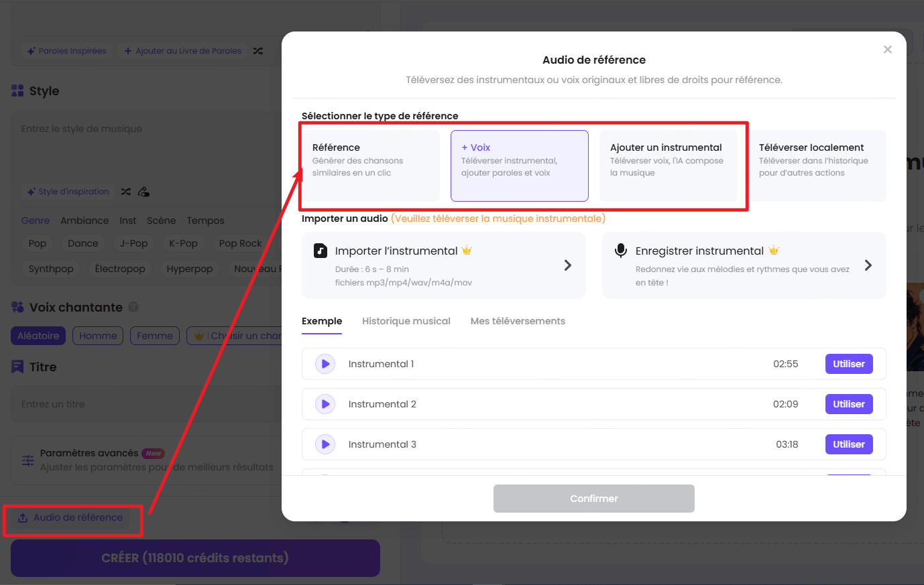This screenshot has height=585, width=924.
Task: Open the Ambiance category tab
Action: pyautogui.click(x=84, y=220)
